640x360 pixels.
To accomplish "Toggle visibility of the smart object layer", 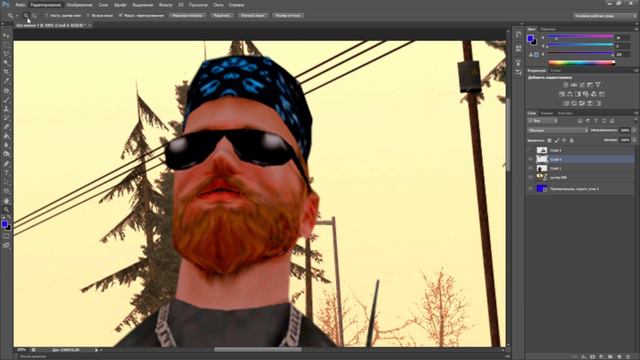I will pyautogui.click(x=531, y=177).
